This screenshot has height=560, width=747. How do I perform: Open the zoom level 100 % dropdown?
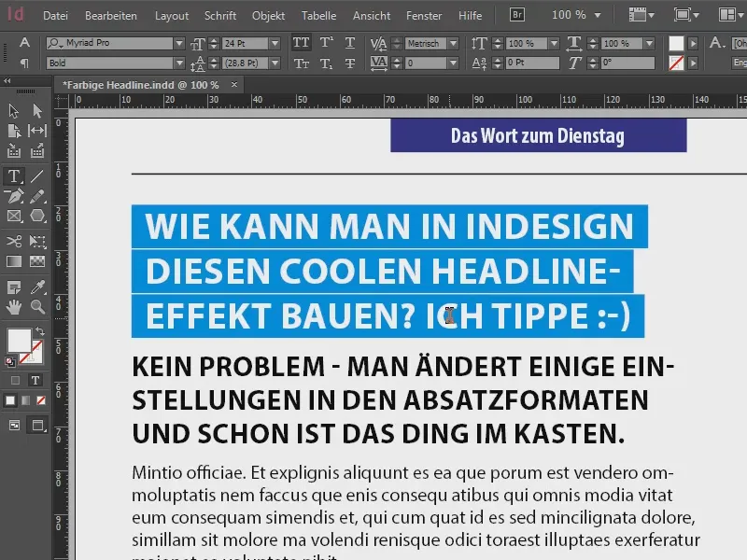(x=598, y=15)
